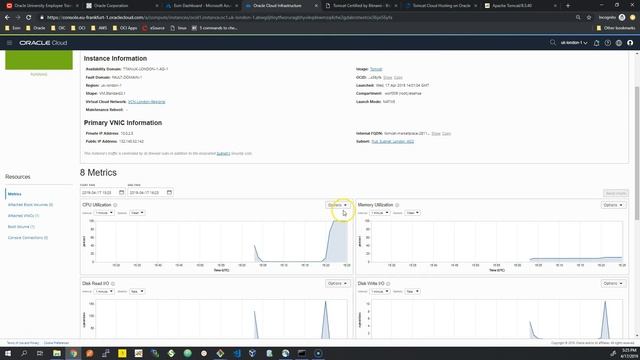Viewport: 640px width, 360px height.
Task: Open the help question mark icon
Action: (608, 43)
